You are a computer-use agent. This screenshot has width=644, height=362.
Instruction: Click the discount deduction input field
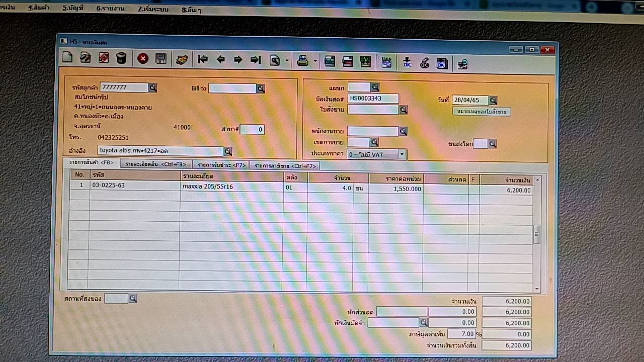(x=402, y=311)
